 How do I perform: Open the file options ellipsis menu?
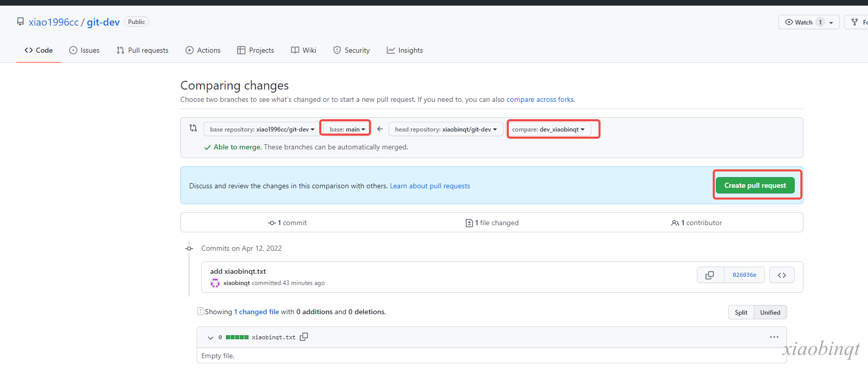pos(774,337)
